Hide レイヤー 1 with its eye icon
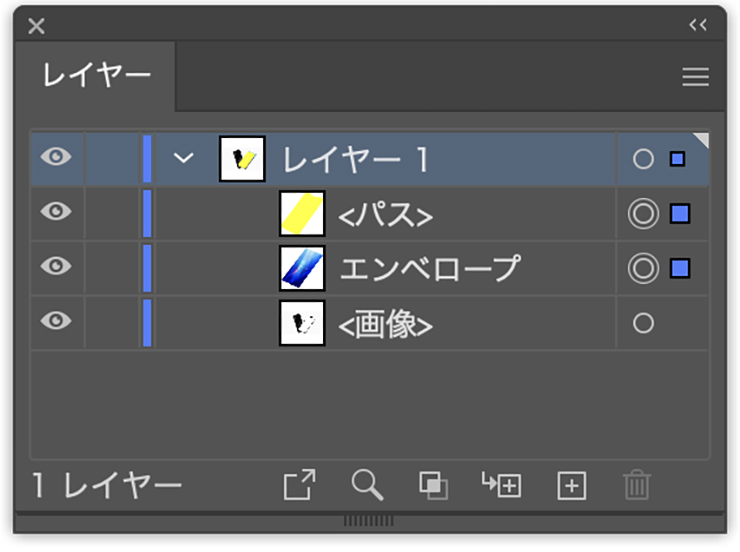The image size is (740, 552). [x=58, y=158]
